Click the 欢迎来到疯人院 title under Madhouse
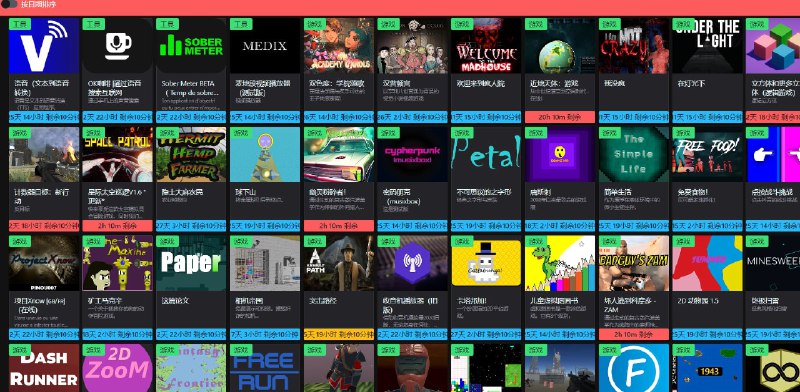 click(x=481, y=83)
